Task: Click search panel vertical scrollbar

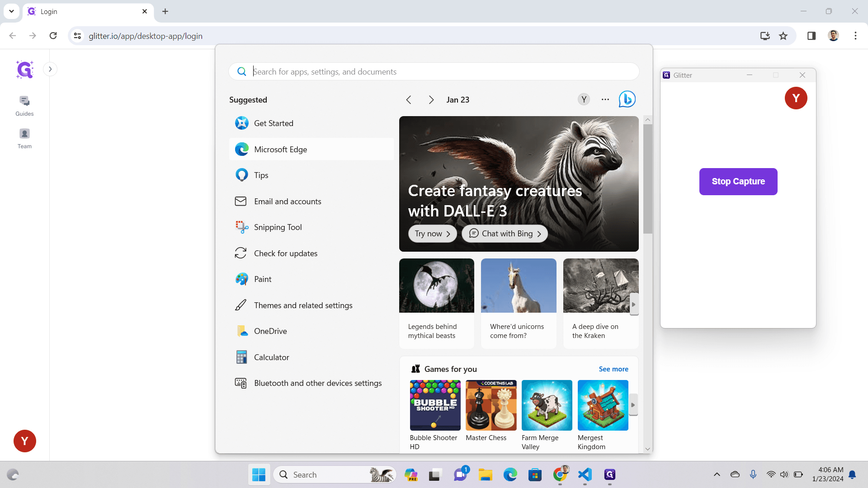Action: (648, 179)
